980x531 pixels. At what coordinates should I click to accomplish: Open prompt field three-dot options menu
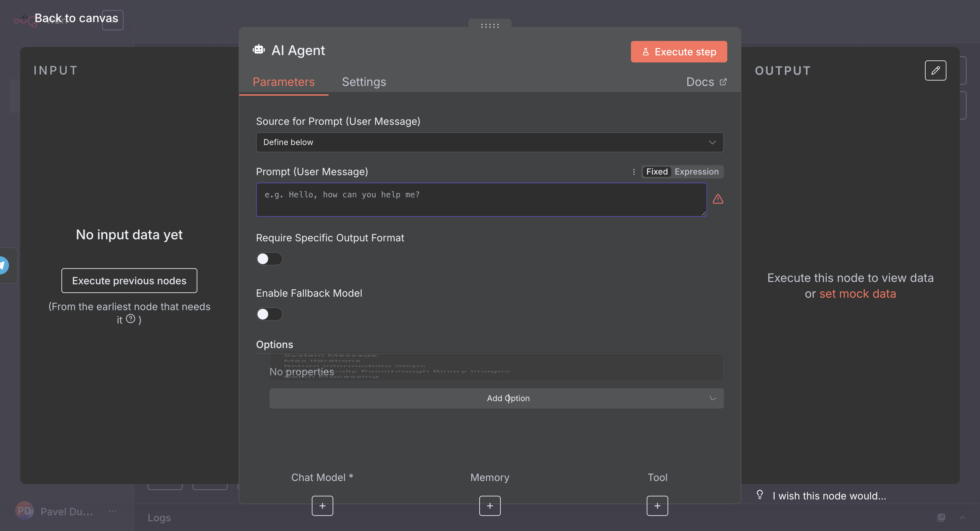click(x=634, y=172)
